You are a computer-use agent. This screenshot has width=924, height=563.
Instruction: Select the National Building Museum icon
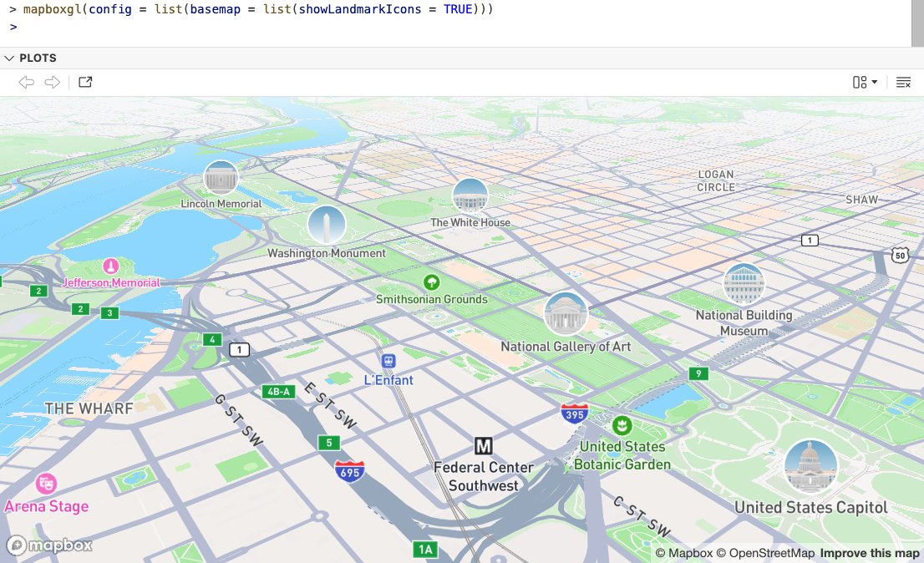pyautogui.click(x=744, y=284)
